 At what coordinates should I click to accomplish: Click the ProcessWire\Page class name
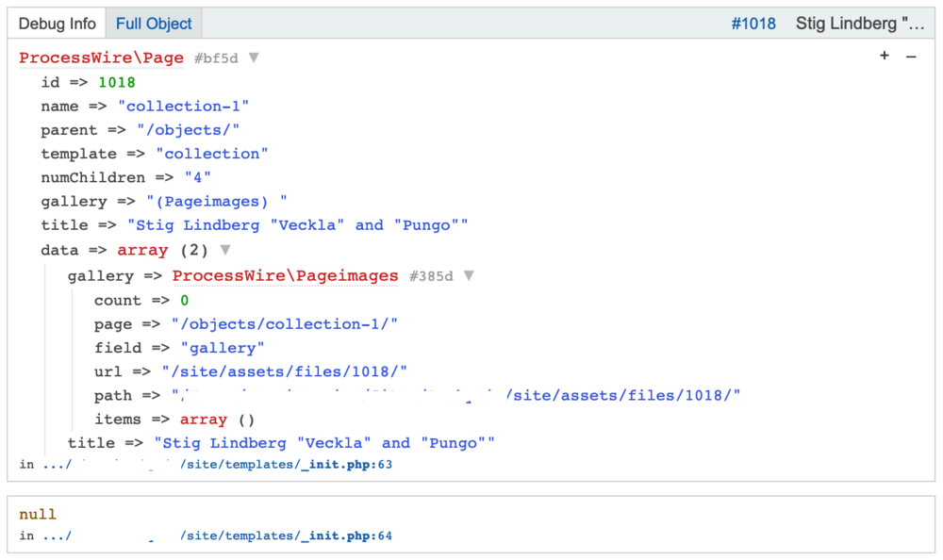point(102,58)
